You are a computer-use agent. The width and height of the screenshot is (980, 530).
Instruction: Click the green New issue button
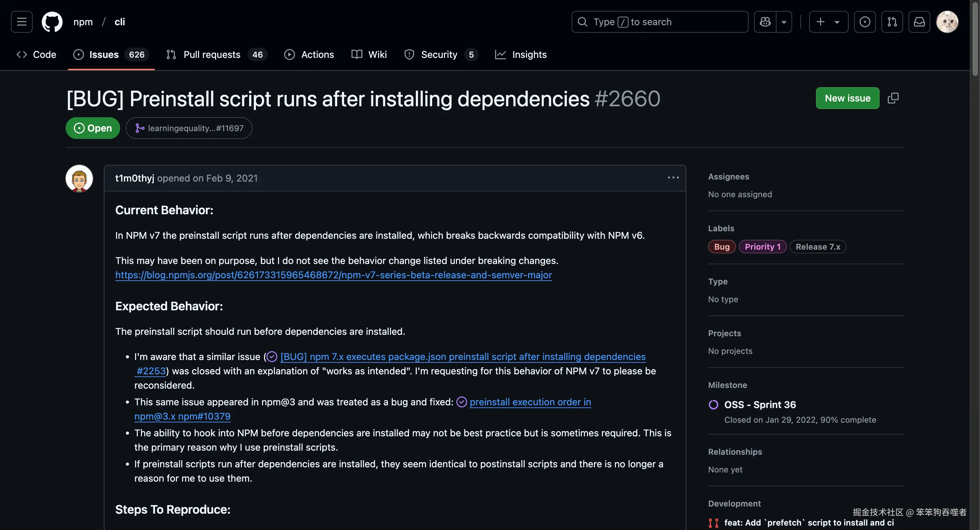[x=847, y=98]
